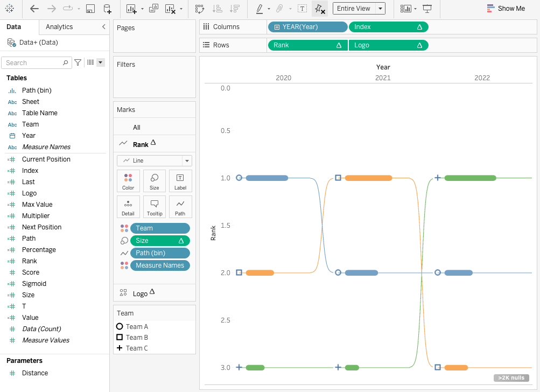This screenshot has width=540, height=392.
Task: Open Tooltip on Marks card
Action: pos(155,207)
